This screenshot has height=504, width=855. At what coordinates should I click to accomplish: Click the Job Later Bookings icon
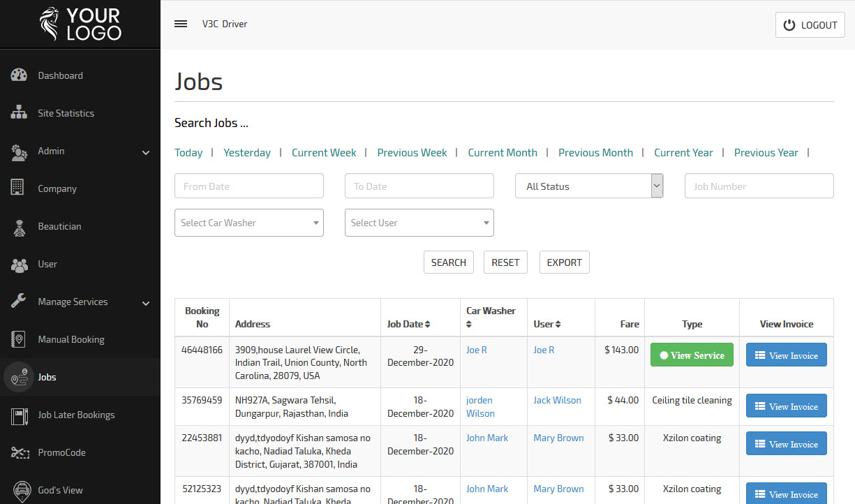pyautogui.click(x=19, y=415)
